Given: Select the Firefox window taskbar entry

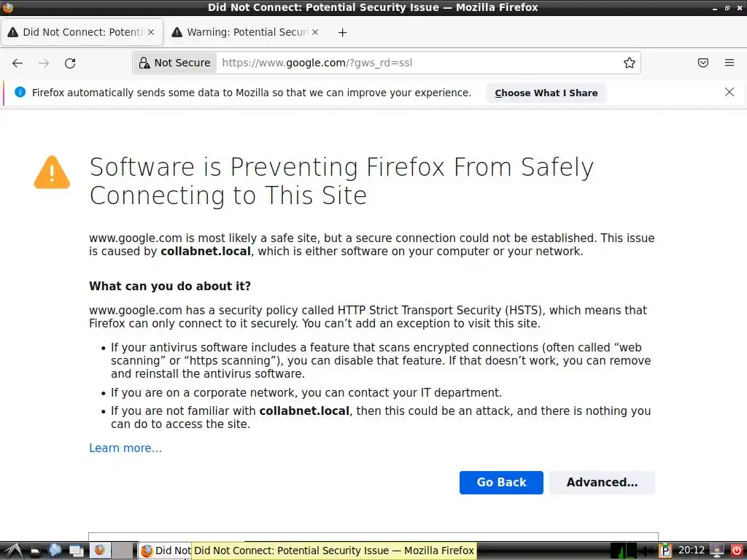Looking at the screenshot, I should [165, 551].
